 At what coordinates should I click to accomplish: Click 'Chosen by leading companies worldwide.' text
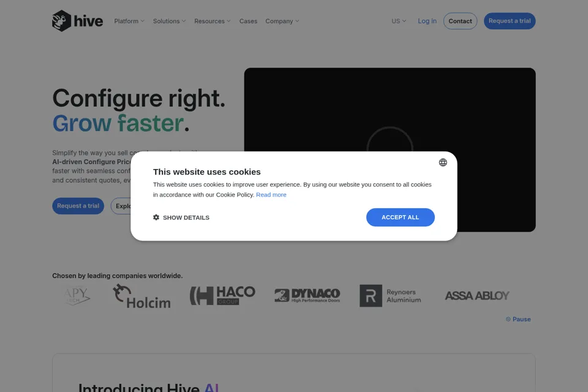[118, 276]
